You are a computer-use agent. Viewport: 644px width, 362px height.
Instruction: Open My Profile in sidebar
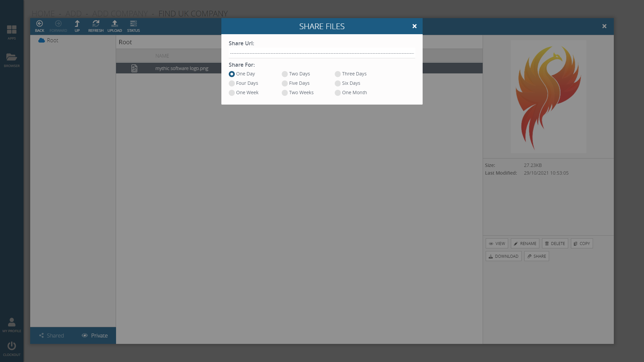coord(12,323)
